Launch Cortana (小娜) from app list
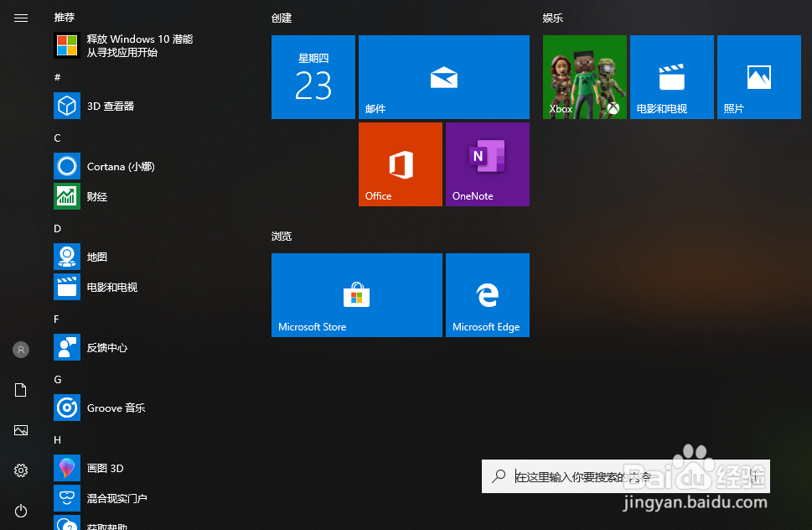 coord(105,166)
